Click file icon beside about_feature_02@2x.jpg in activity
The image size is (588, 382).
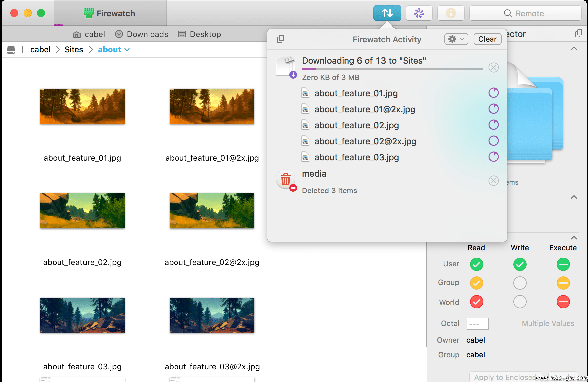pyautogui.click(x=305, y=141)
